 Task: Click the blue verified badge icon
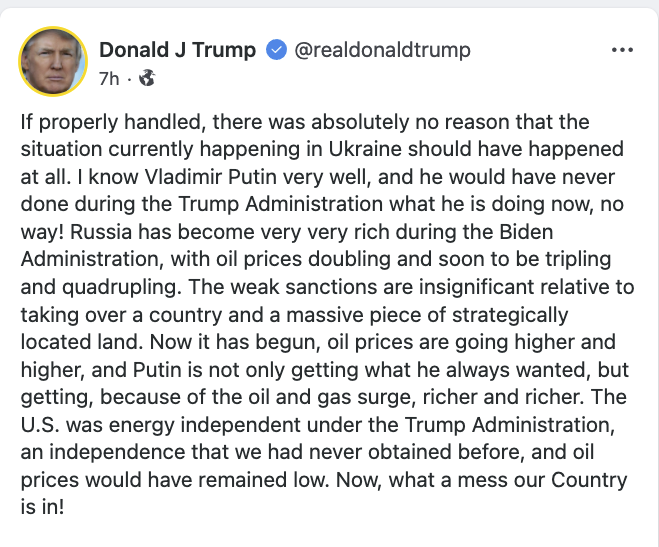click(x=276, y=51)
